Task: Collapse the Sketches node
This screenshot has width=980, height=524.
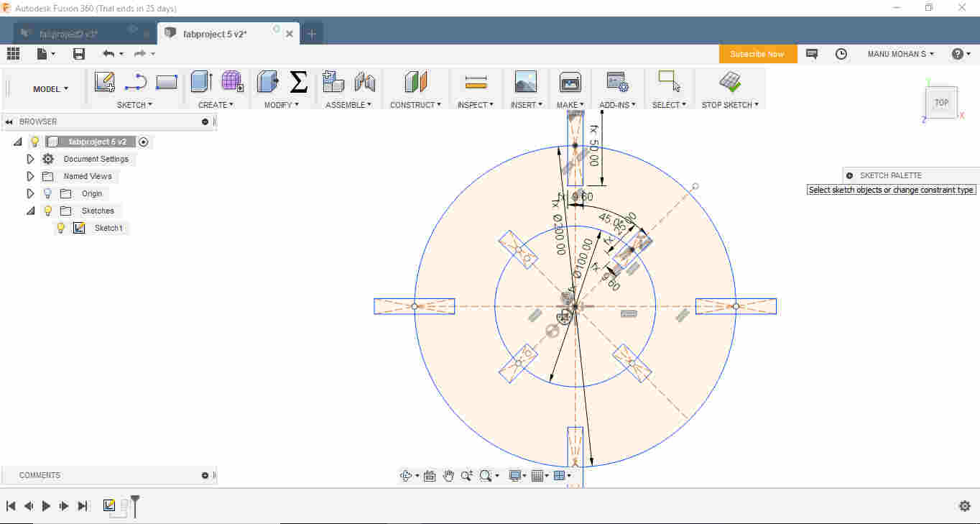Action: point(30,211)
